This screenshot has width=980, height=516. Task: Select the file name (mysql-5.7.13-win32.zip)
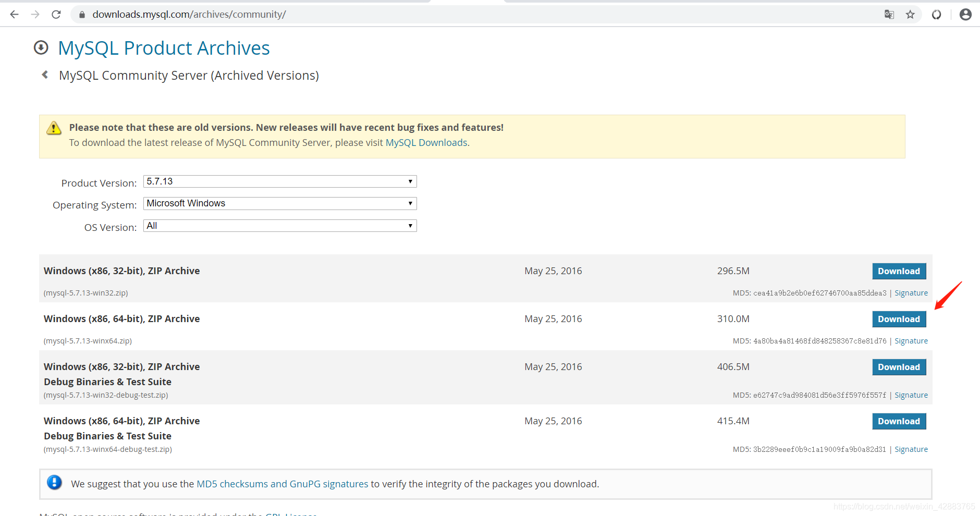tap(86, 293)
